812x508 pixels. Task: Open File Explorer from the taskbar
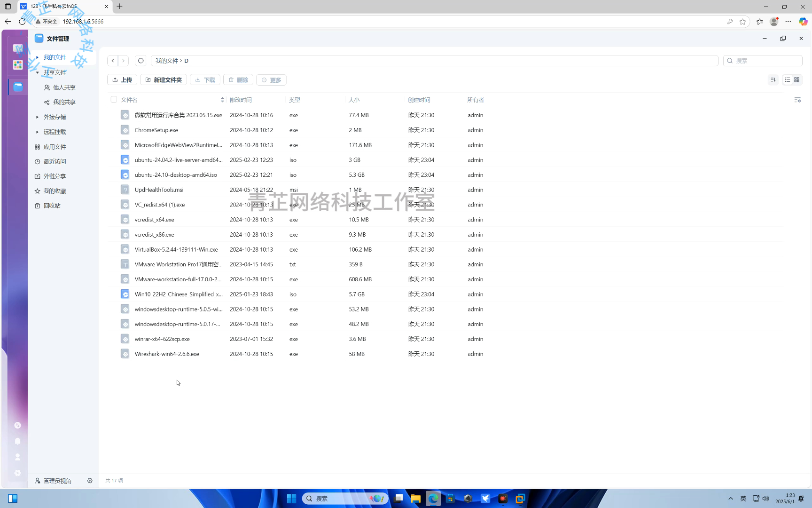click(x=415, y=499)
